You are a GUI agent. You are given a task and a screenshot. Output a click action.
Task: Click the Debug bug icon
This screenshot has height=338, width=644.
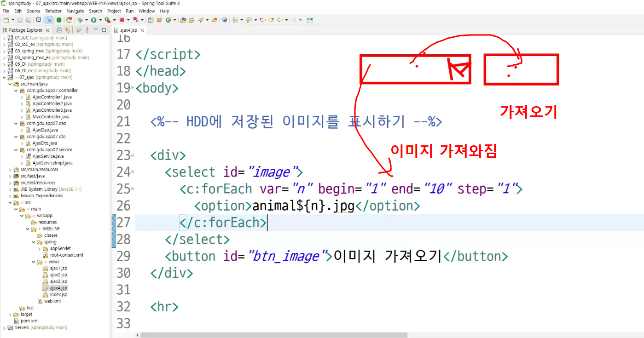point(80,20)
